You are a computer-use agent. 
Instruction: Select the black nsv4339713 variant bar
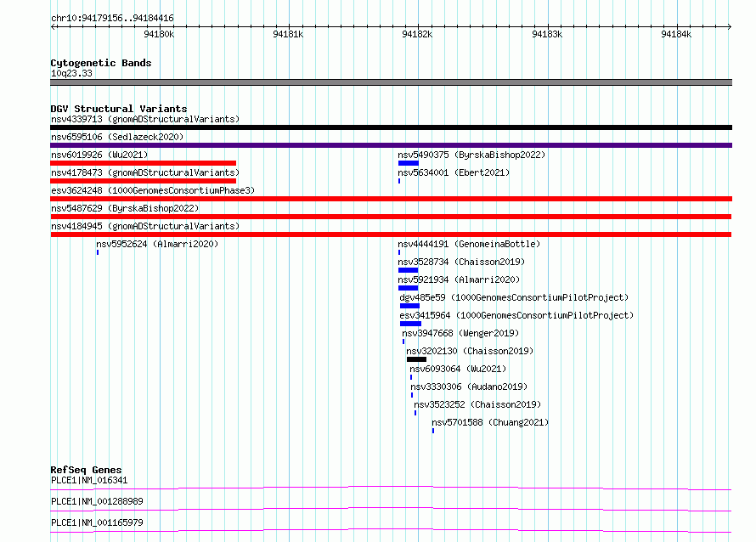coord(391,127)
